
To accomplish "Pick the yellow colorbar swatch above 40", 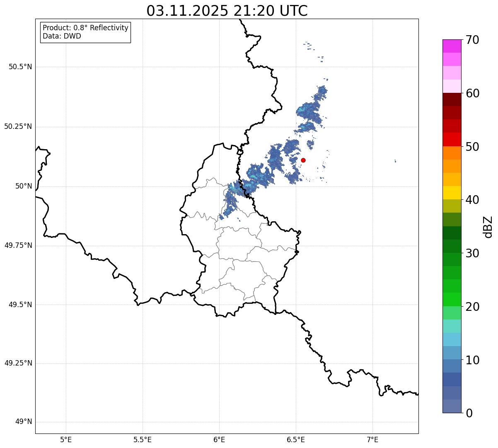I will click(x=452, y=193).
